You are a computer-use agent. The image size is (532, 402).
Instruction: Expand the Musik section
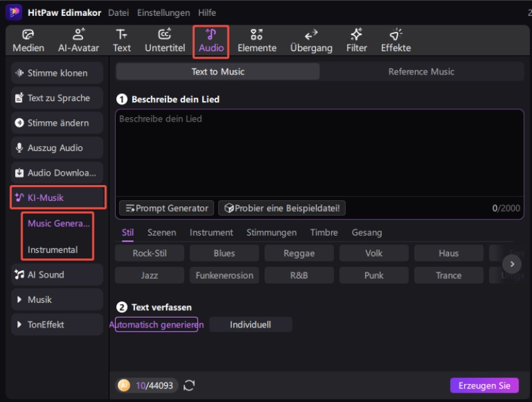[x=57, y=300]
